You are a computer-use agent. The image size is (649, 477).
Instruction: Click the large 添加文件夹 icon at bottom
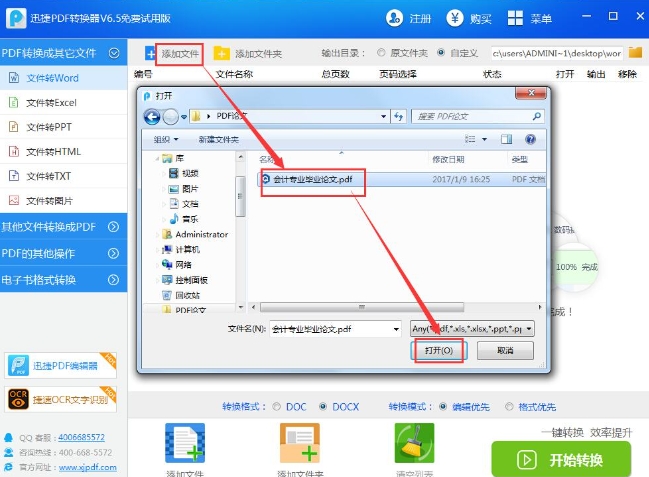300,443
